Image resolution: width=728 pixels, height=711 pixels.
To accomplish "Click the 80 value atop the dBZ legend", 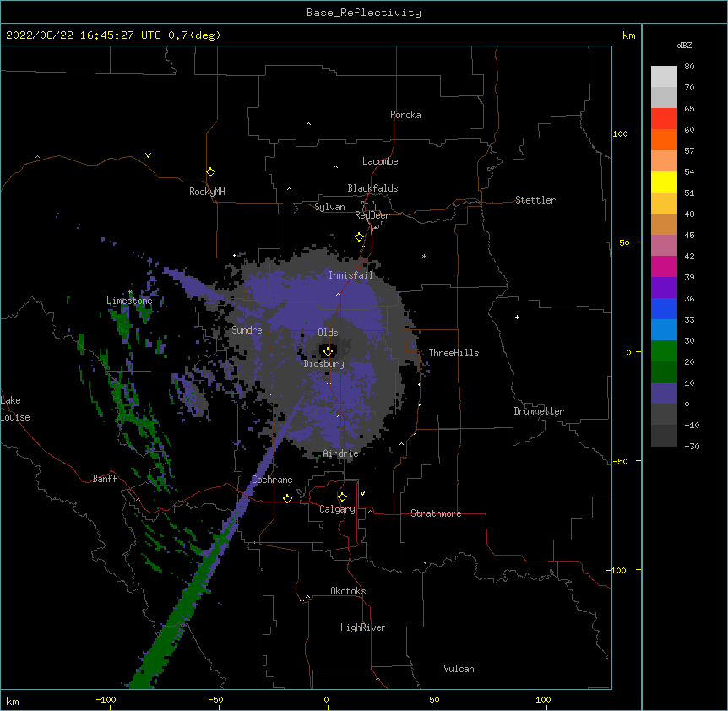I will point(689,67).
